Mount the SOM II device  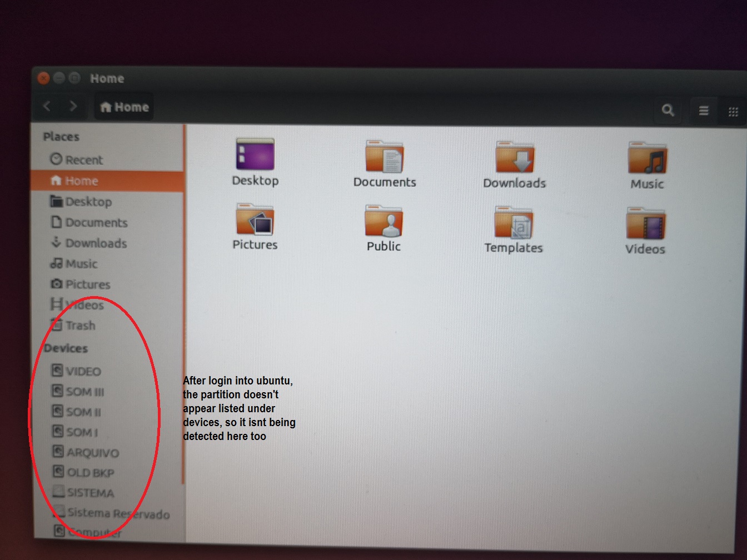click(107, 412)
